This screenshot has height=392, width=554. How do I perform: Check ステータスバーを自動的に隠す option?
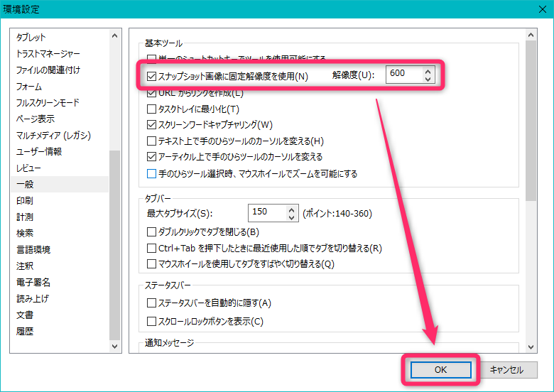[151, 303]
